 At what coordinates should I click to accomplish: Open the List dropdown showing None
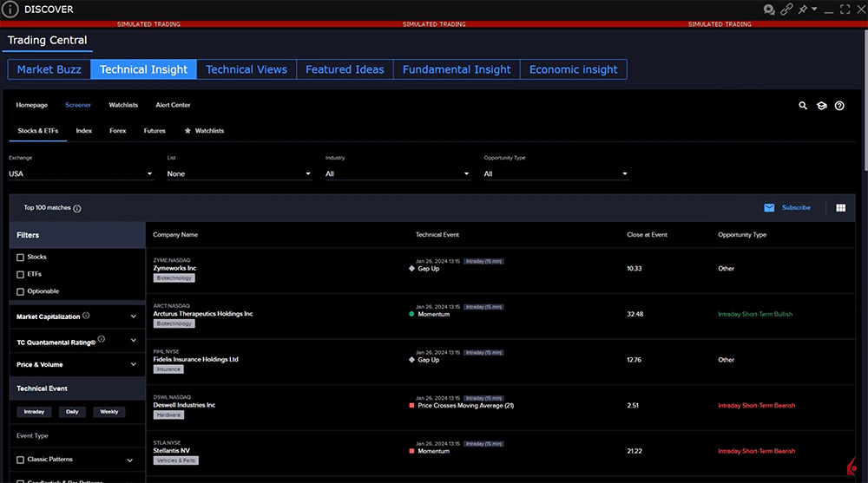(x=240, y=173)
